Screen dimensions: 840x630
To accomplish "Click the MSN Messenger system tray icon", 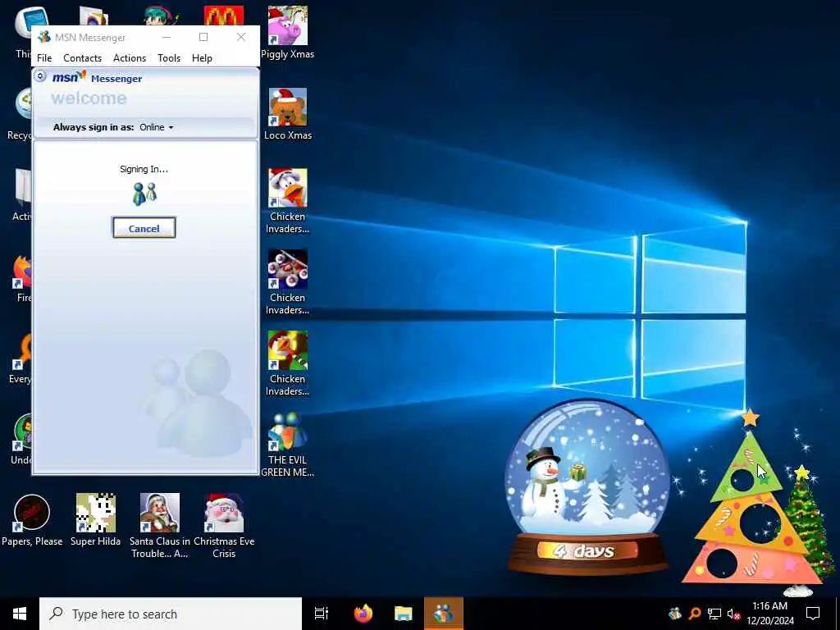I will click(x=675, y=614).
